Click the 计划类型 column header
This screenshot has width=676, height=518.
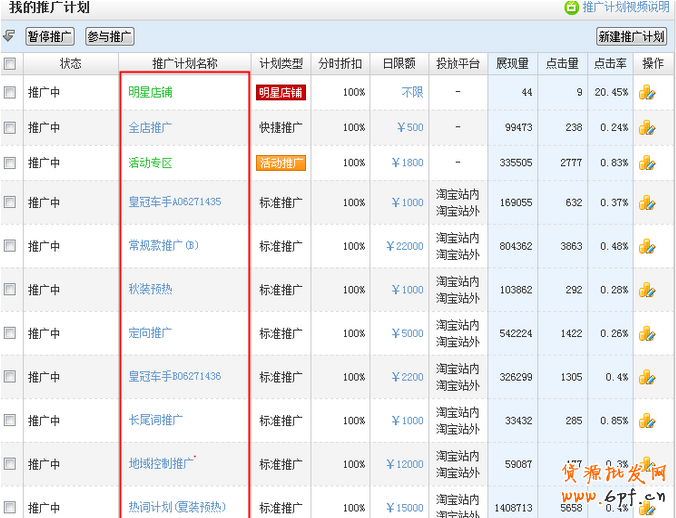pos(281,64)
